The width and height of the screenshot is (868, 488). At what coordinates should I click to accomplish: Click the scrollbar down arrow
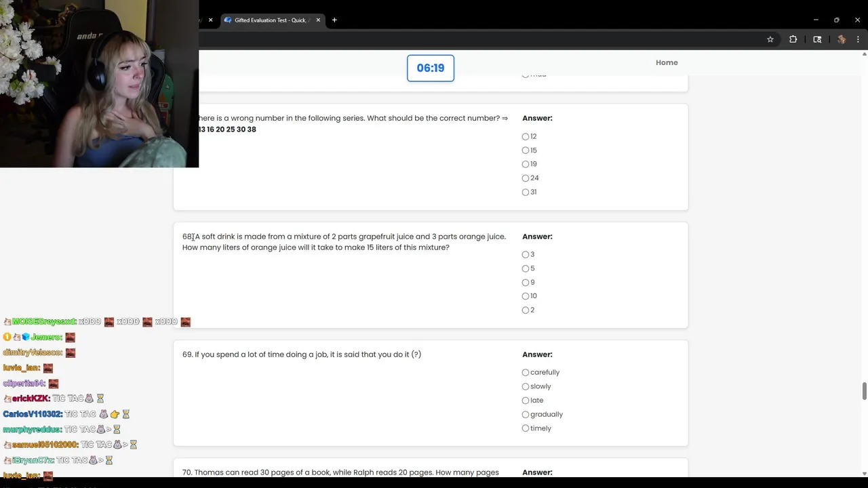[x=864, y=473]
